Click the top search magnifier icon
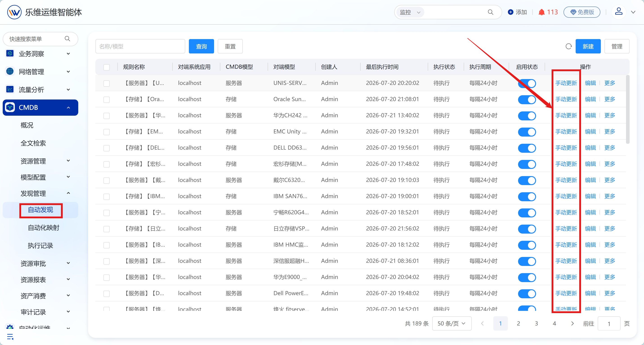The width and height of the screenshot is (644, 345). pyautogui.click(x=490, y=12)
